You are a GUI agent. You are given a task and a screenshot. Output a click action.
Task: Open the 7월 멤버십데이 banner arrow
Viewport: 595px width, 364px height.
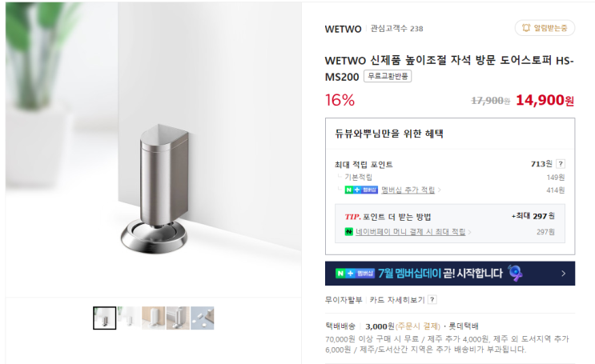click(564, 274)
